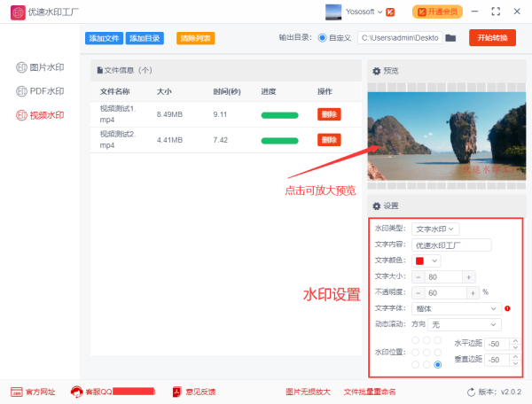Click the red badge icon beside Yososoft
The image size is (532, 404).
click(390, 12)
